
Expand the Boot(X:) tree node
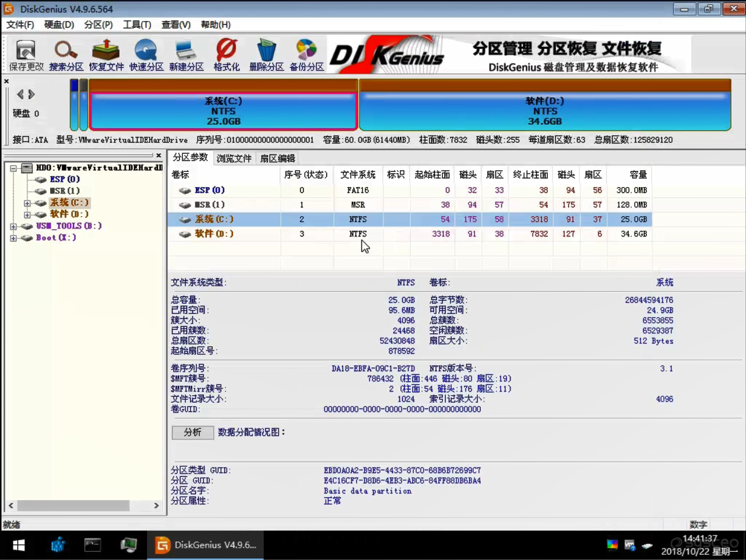13,238
